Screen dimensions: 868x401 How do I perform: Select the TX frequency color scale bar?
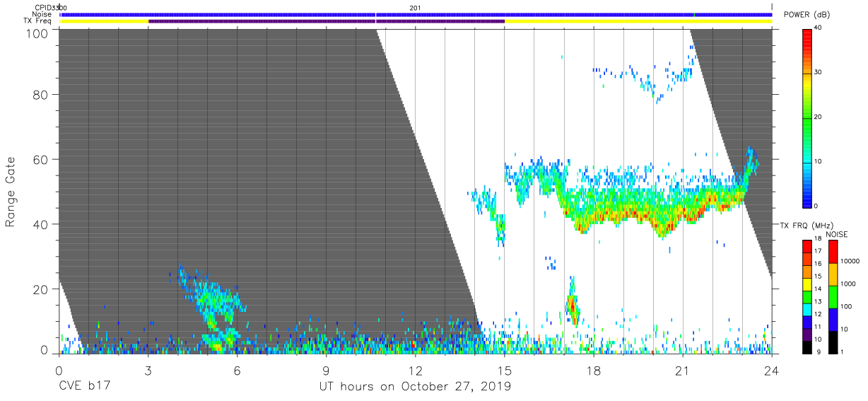pyautogui.click(x=807, y=296)
